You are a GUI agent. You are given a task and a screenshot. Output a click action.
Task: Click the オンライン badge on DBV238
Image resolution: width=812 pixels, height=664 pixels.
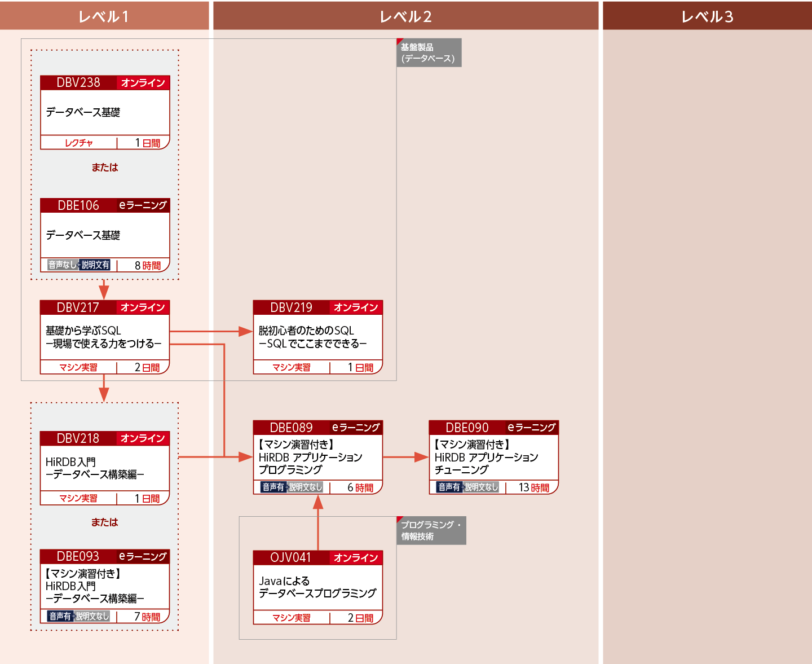pos(143,83)
